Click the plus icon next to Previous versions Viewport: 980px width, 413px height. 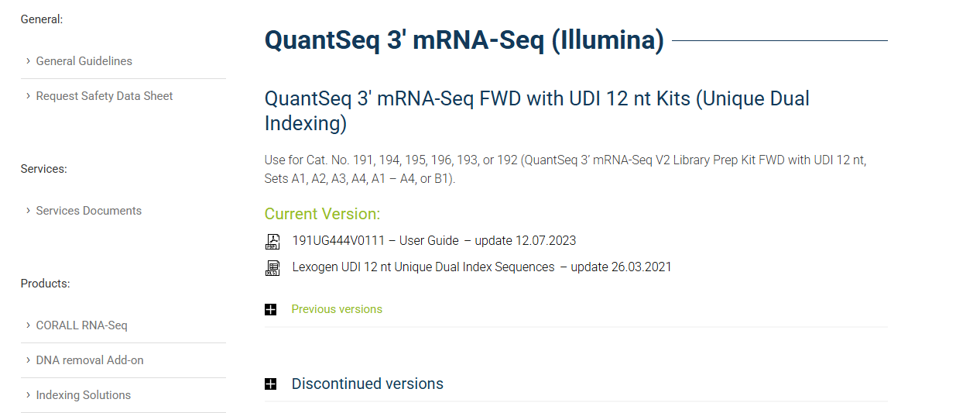coord(270,310)
